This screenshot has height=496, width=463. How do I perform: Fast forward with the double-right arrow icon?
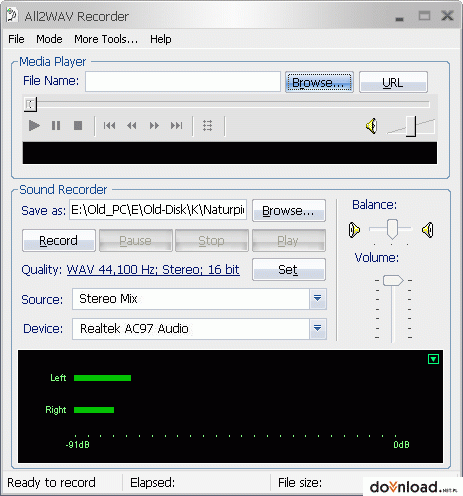click(x=154, y=126)
